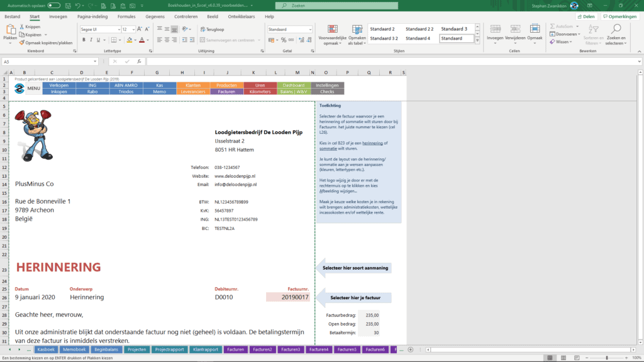This screenshot has height=362, width=644.
Task: Click the Delen share button
Action: (x=586, y=16)
